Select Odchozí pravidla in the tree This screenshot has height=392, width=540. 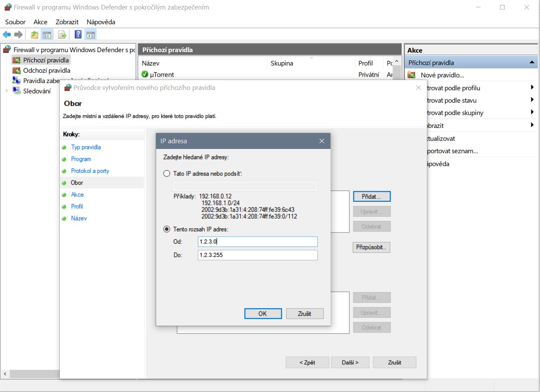point(46,70)
